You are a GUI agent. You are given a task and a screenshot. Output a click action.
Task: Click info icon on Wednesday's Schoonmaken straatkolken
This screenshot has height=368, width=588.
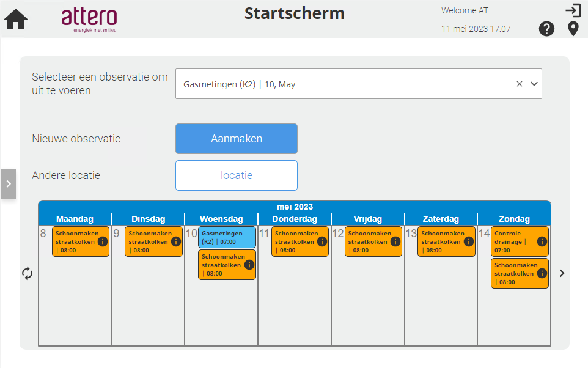(x=249, y=265)
